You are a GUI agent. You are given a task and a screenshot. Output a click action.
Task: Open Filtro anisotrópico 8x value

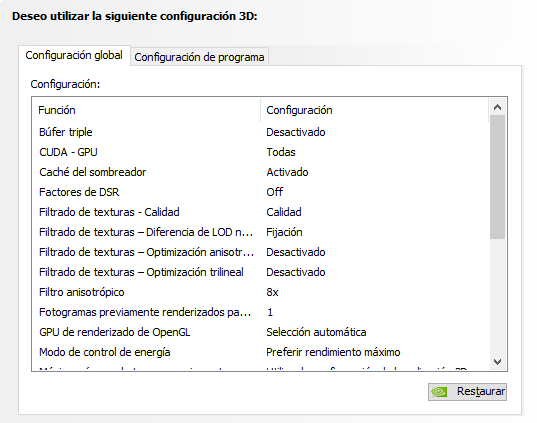click(272, 293)
